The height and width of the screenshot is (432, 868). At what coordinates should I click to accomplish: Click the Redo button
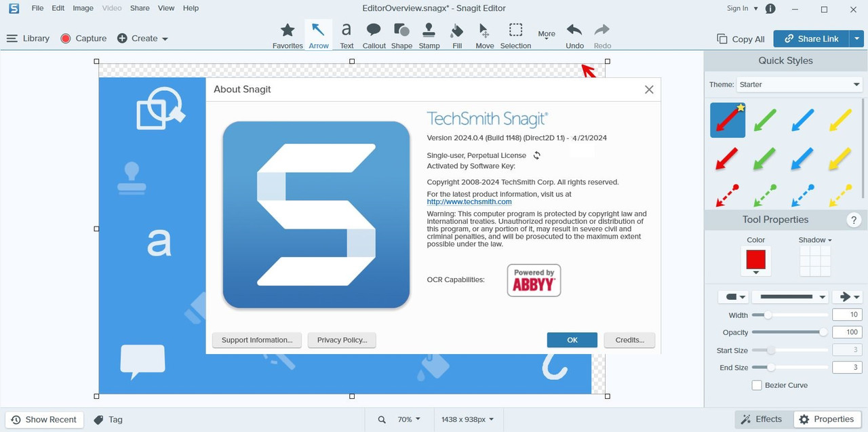pos(602,36)
